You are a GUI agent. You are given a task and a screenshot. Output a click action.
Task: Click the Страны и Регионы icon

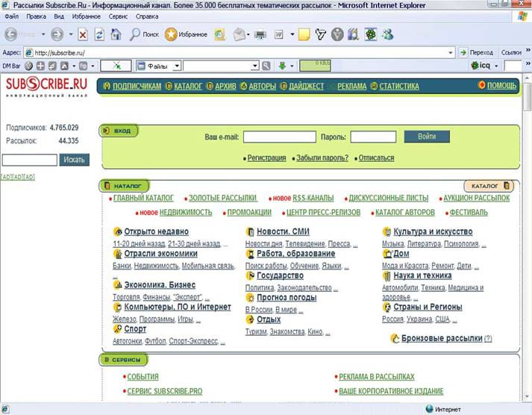[x=387, y=307]
